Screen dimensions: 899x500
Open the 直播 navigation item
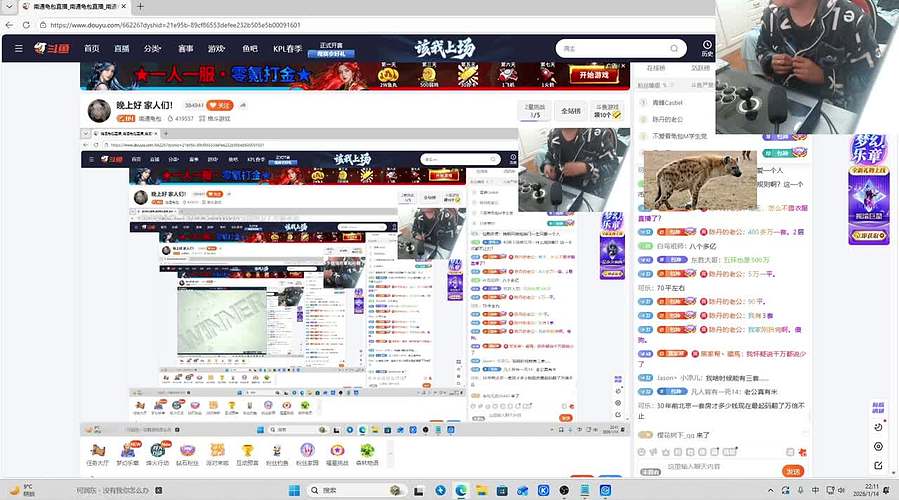(x=122, y=49)
